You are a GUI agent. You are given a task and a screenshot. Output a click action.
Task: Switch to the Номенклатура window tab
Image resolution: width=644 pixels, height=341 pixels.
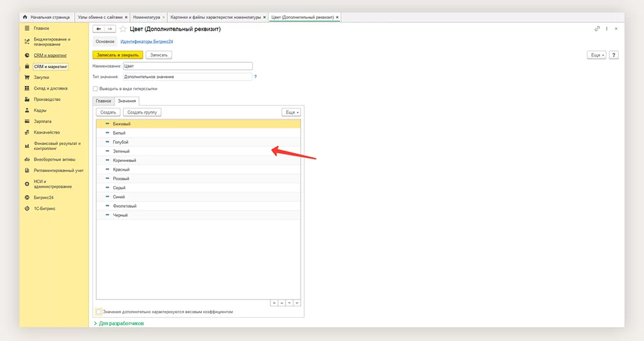pyautogui.click(x=147, y=17)
